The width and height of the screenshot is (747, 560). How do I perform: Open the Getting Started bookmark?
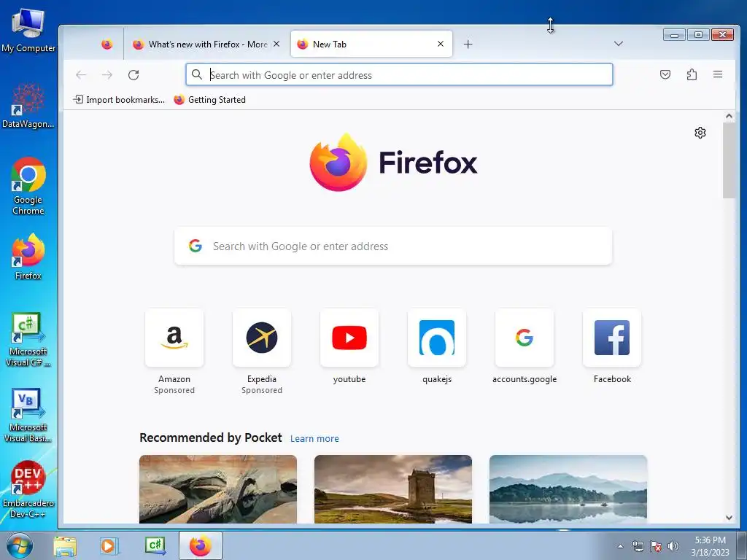pyautogui.click(x=209, y=99)
